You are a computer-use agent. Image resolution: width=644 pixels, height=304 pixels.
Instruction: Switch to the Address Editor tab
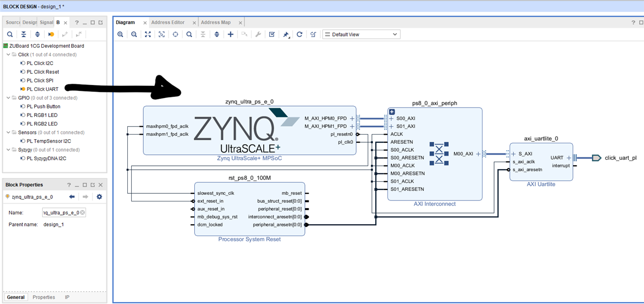click(168, 23)
